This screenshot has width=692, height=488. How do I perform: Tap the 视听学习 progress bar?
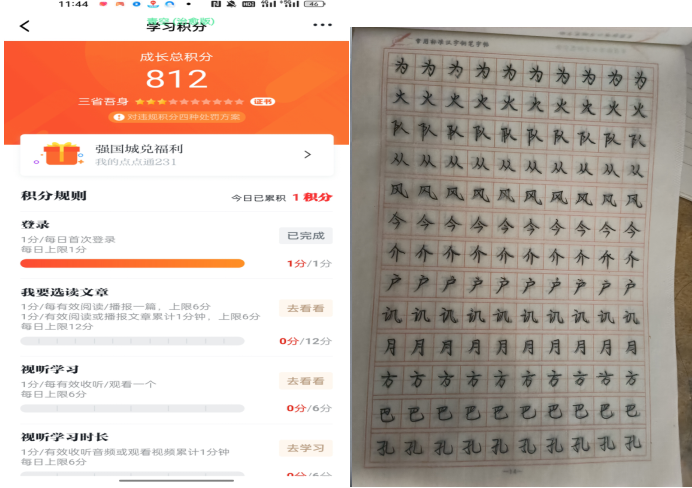click(x=132, y=408)
